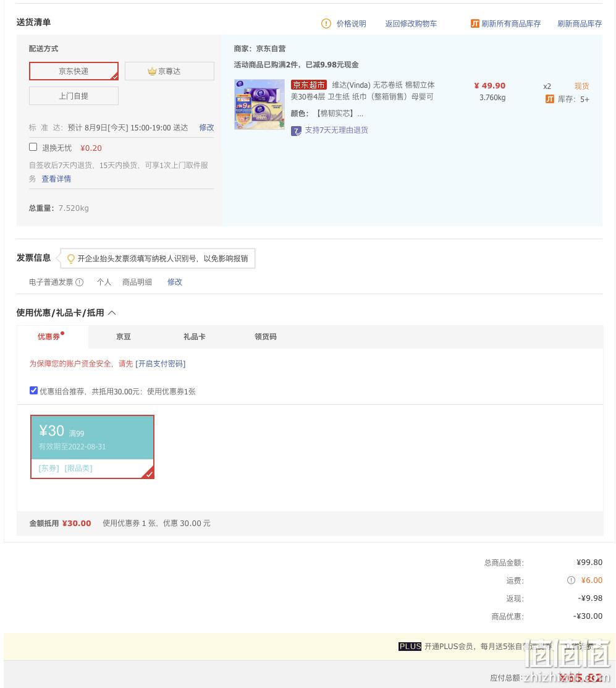Click the 7-day return badge icon
This screenshot has height=688, width=616.
point(296,131)
